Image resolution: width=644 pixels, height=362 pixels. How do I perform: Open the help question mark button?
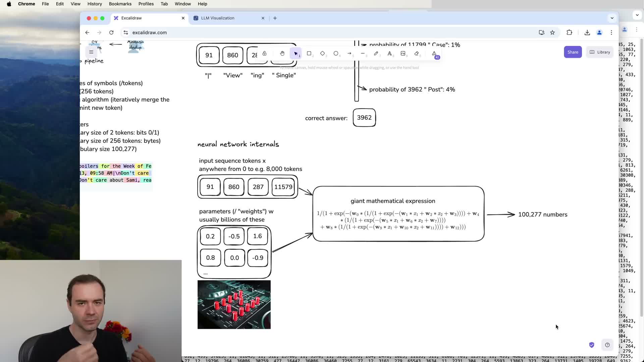[607, 345]
